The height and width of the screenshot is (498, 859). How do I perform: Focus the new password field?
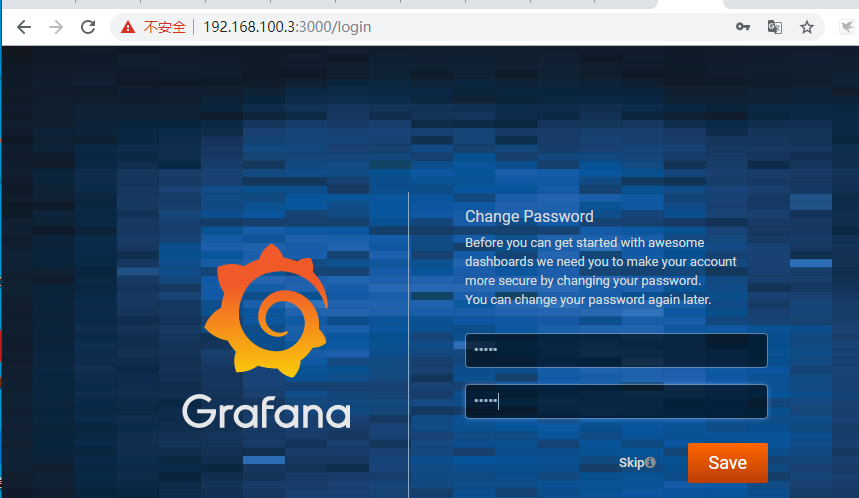pyautogui.click(x=616, y=350)
